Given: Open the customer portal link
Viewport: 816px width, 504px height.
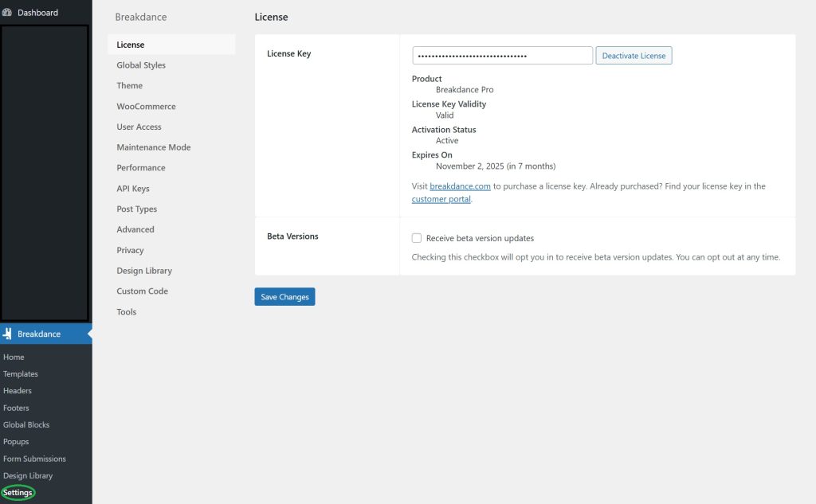Looking at the screenshot, I should click(x=441, y=199).
